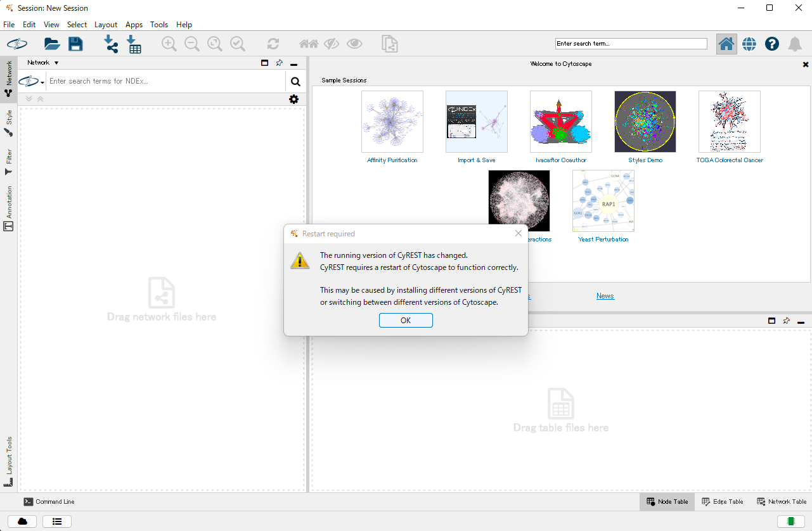Switch to the Filter side tab
Image resolution: width=812 pixels, height=531 pixels.
(9, 162)
